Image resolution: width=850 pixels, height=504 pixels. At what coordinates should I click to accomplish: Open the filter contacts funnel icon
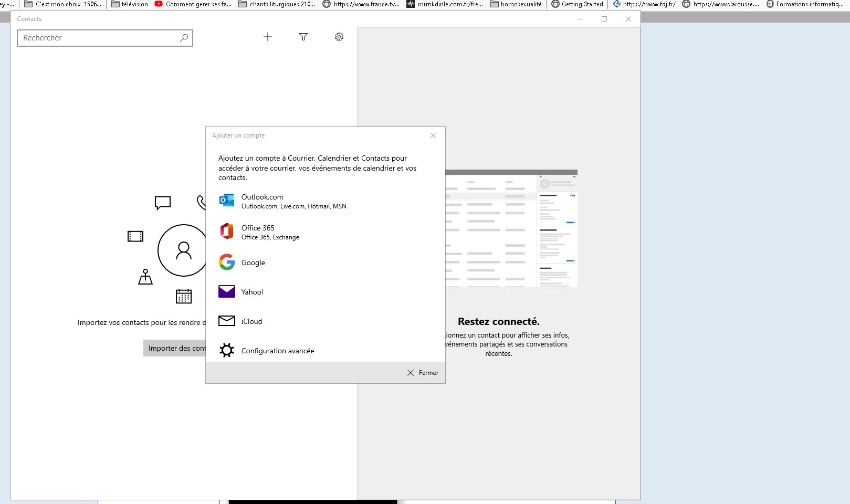(x=303, y=37)
